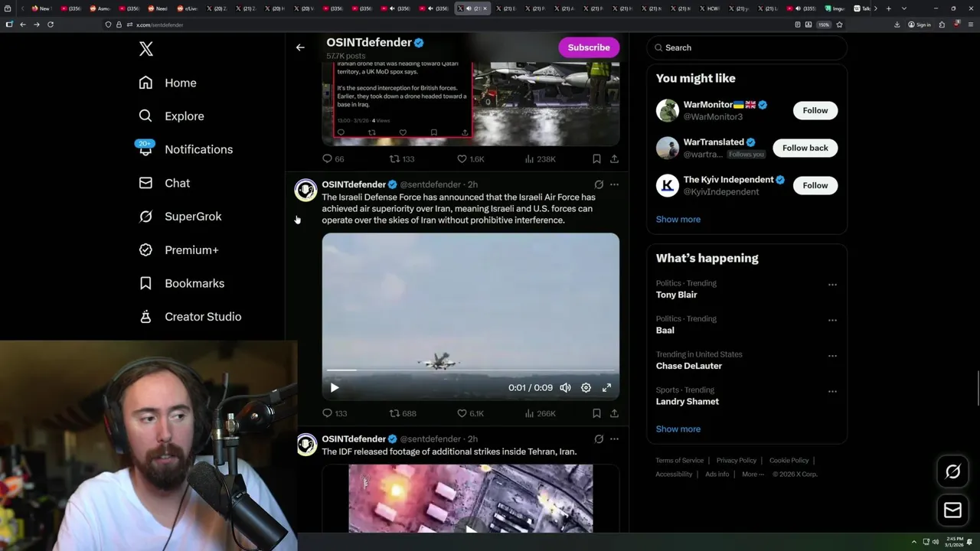Click the Subscribe button
The width and height of the screenshot is (980, 551).
[x=589, y=47]
